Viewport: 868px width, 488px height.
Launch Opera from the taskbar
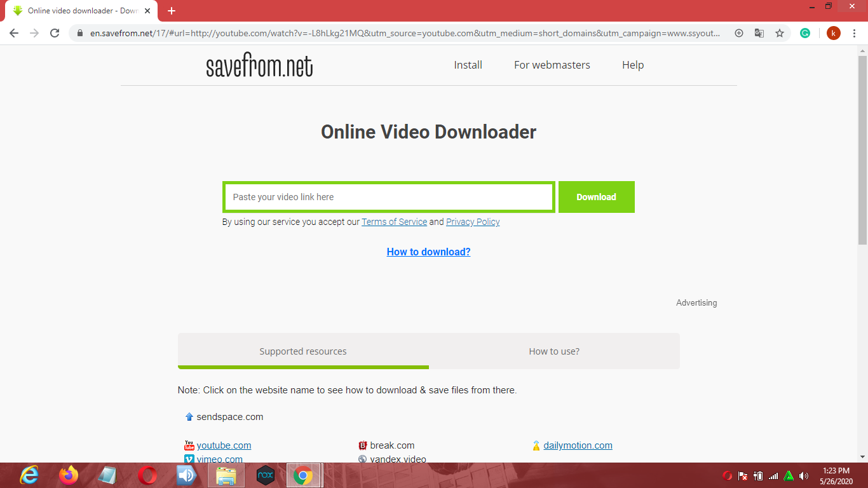click(147, 475)
